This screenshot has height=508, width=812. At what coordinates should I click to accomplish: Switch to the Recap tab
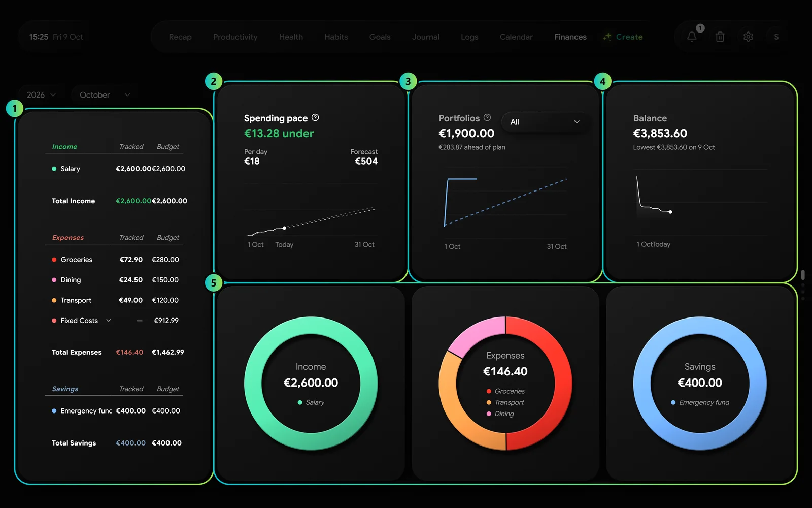[180, 37]
